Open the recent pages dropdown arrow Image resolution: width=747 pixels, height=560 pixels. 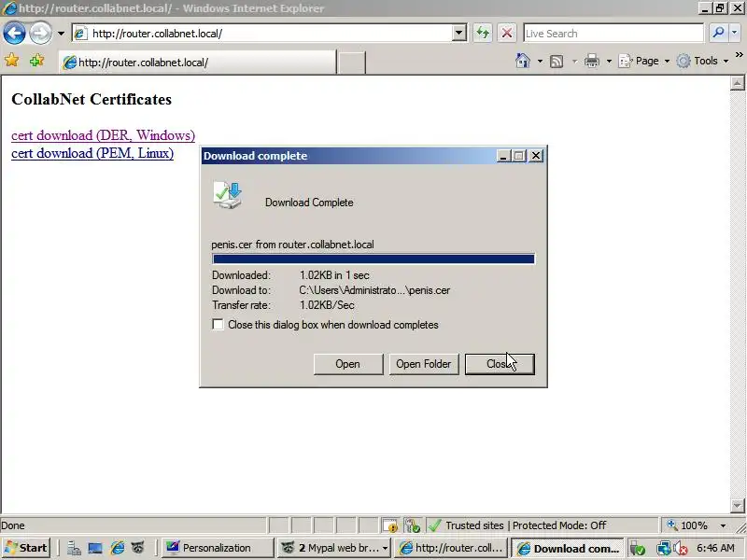point(61,34)
